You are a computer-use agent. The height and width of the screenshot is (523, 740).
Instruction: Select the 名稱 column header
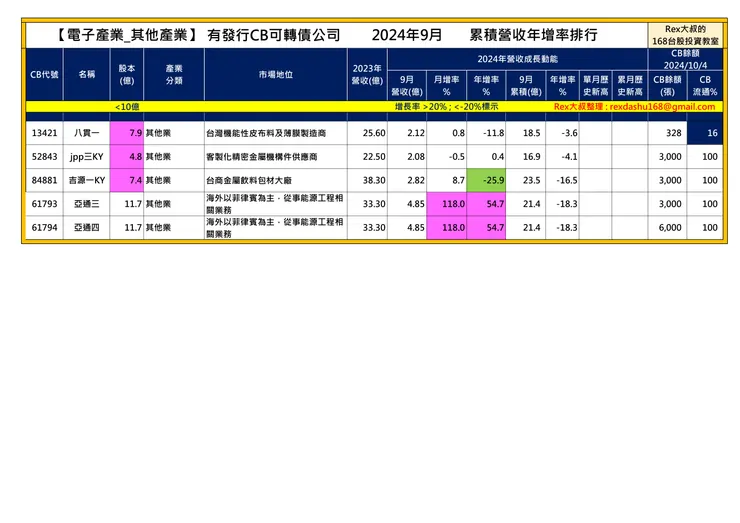(x=86, y=75)
